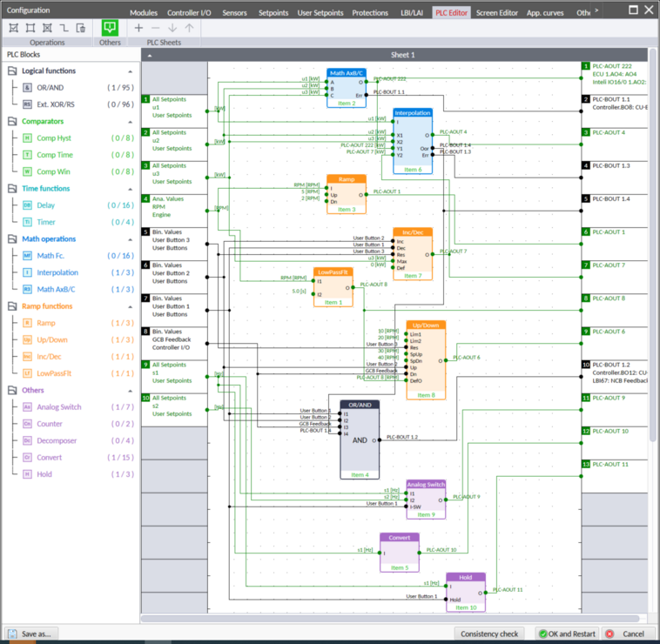Collapse the Math operations section arrow
Image resolution: width=660 pixels, height=644 pixels.
(131, 239)
